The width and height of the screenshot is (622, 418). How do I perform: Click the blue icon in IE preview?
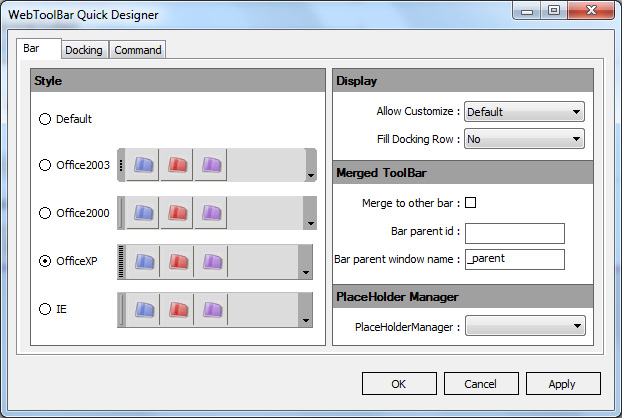[143, 309]
